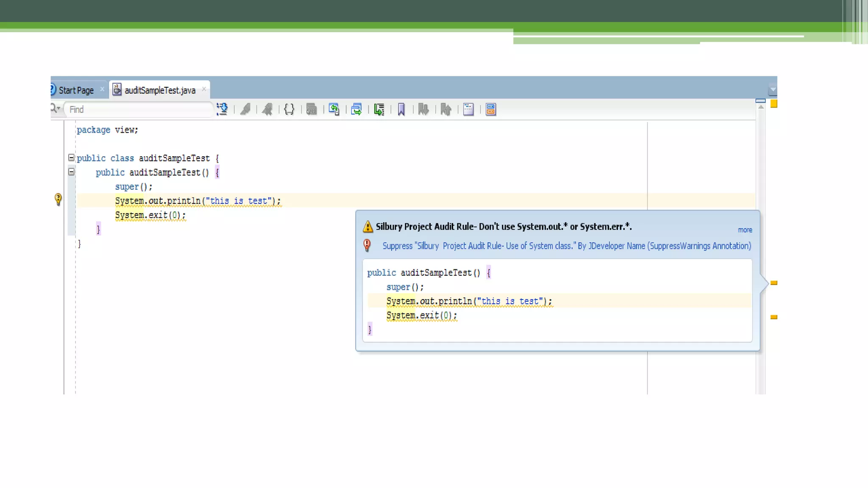The image size is (868, 488).
Task: Close the auditSampleTest.java tab
Action: point(204,89)
